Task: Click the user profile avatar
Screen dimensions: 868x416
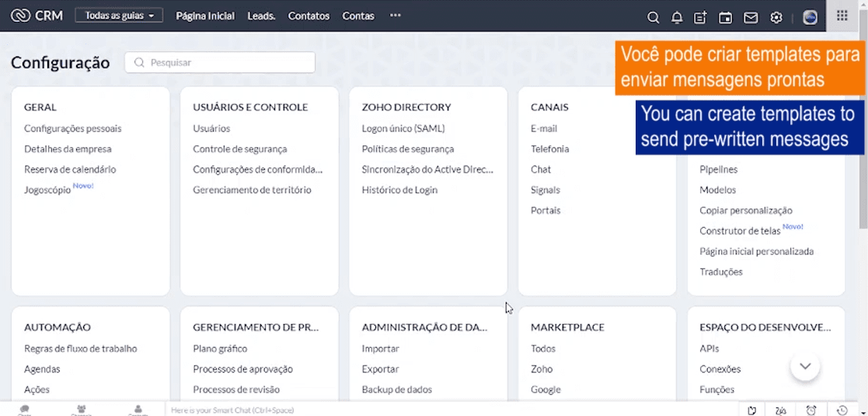Action: pos(810,17)
